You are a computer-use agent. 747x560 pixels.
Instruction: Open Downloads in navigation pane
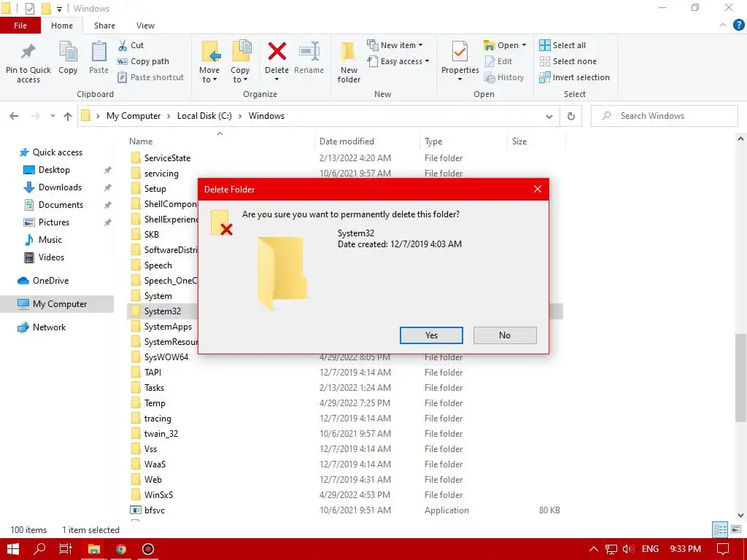point(60,187)
